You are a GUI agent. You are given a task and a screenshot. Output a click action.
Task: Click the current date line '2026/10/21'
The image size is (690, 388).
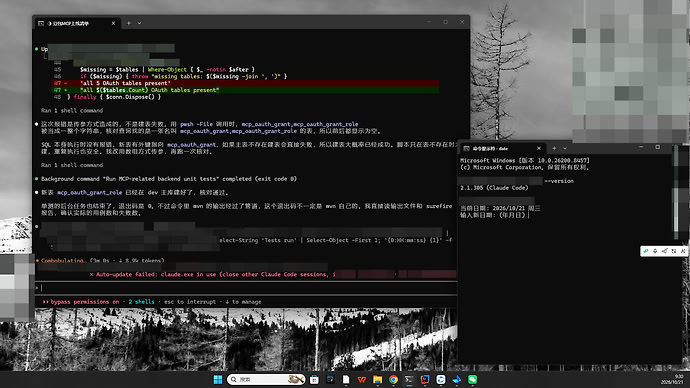(x=500, y=208)
